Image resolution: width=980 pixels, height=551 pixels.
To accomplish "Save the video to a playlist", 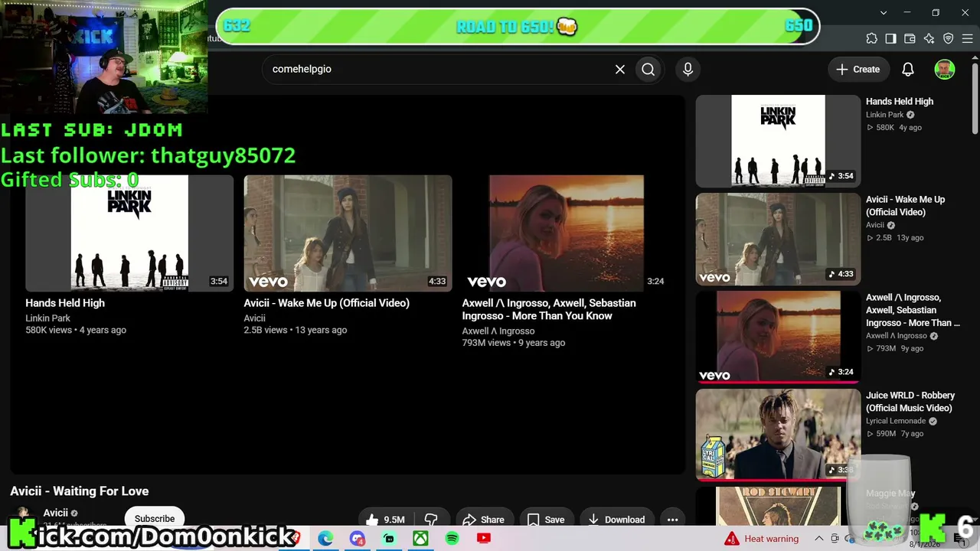I will click(547, 520).
